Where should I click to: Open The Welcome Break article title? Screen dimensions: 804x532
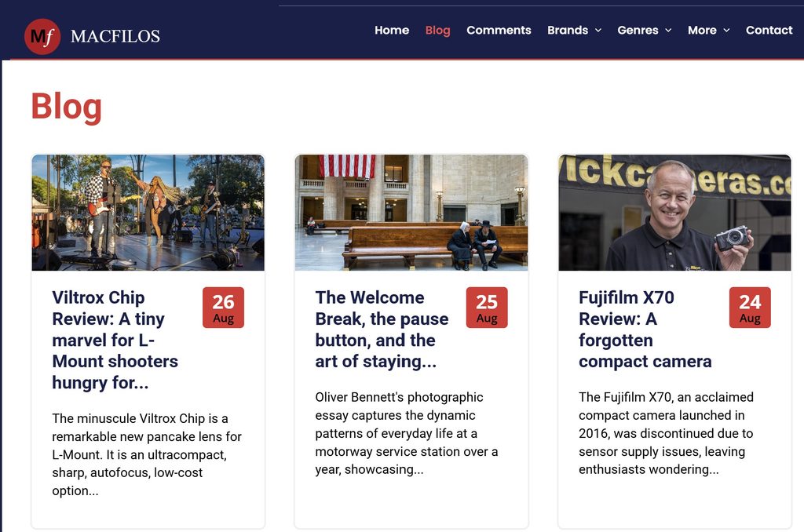coord(382,329)
